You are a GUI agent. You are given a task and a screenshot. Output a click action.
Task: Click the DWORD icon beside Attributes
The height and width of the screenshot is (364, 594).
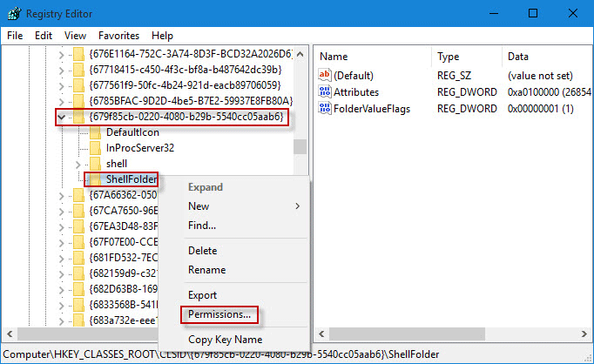pyautogui.click(x=325, y=91)
